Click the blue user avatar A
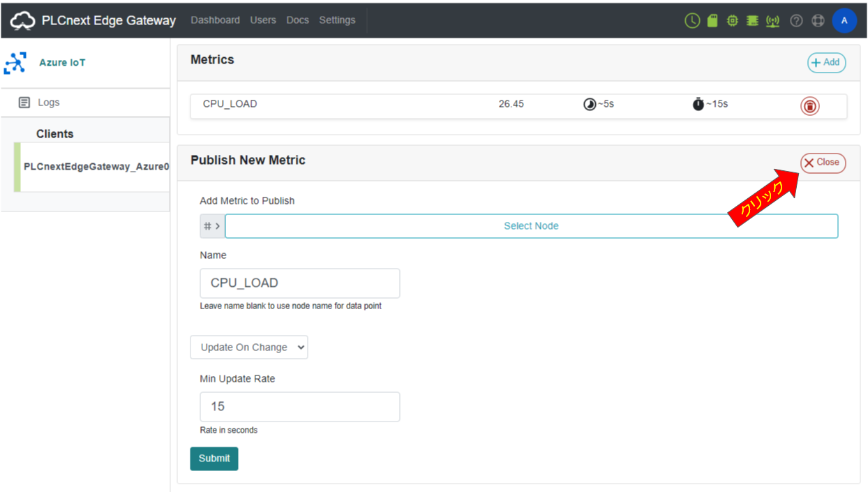This screenshot has width=868, height=492. click(x=845, y=20)
